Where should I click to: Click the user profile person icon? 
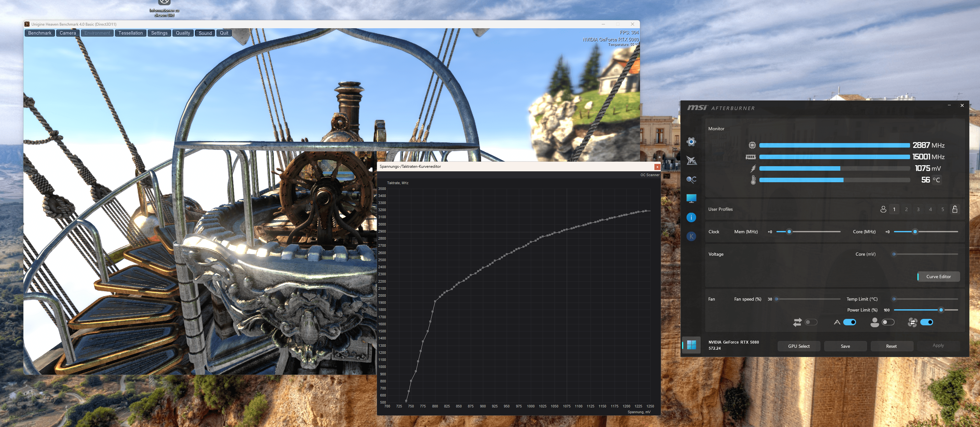(x=883, y=209)
